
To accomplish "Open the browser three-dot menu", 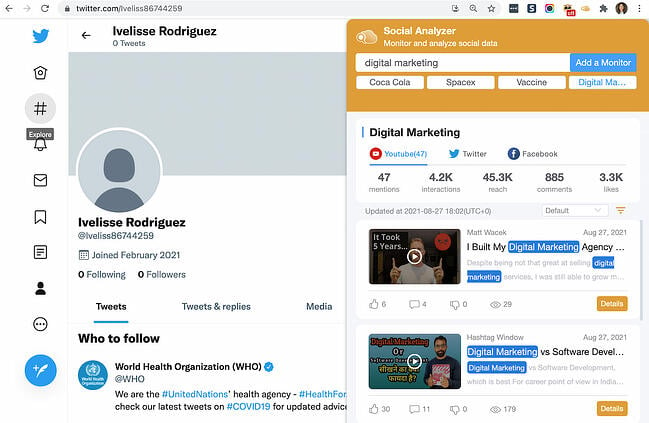I will [639, 8].
